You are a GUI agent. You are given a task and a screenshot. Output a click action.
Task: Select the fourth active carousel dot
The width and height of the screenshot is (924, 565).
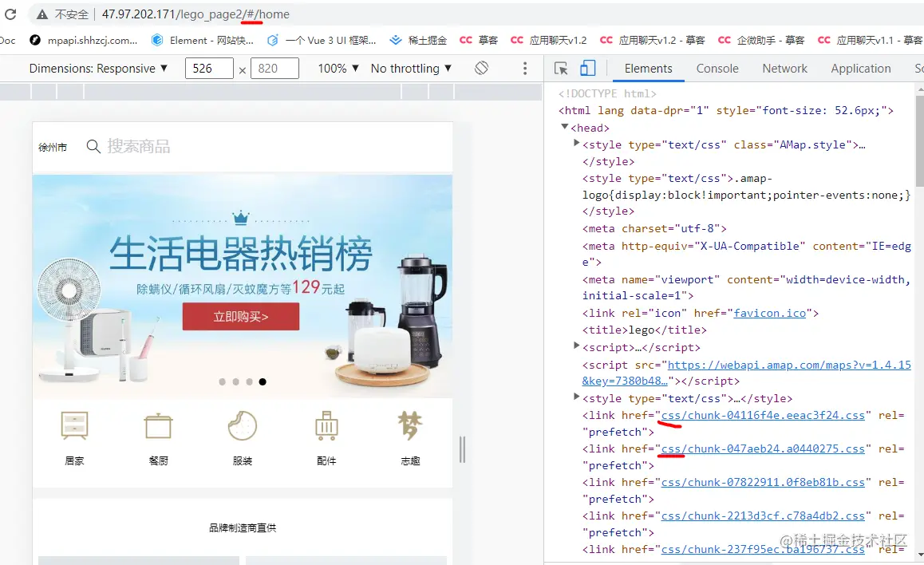(263, 381)
